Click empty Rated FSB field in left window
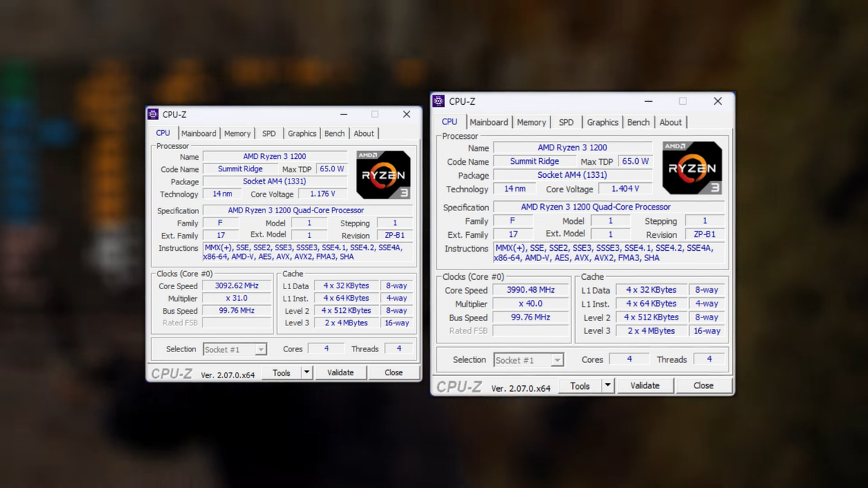This screenshot has height=488, width=868. [237, 323]
